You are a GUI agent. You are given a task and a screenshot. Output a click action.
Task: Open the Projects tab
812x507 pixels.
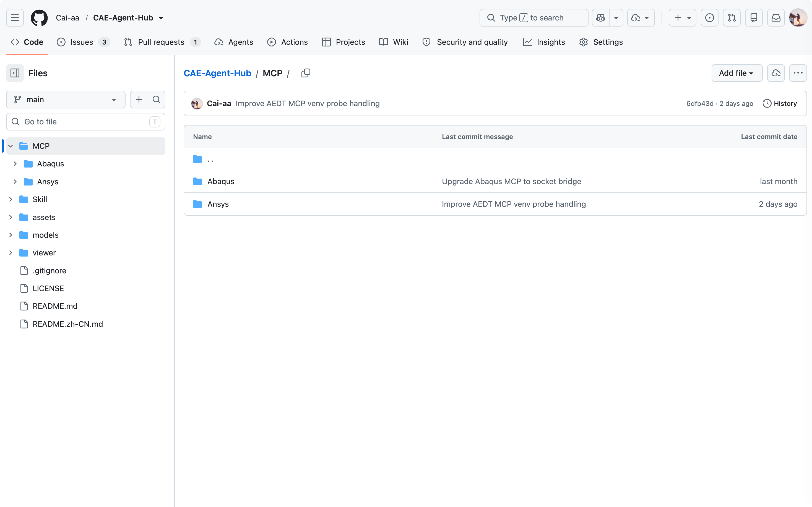coord(343,42)
